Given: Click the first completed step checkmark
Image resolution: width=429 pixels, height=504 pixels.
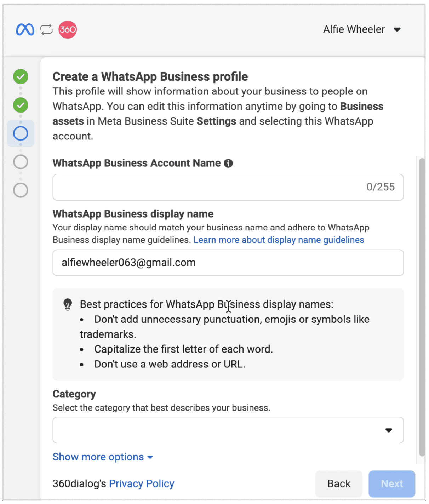Looking at the screenshot, I should point(21,77).
